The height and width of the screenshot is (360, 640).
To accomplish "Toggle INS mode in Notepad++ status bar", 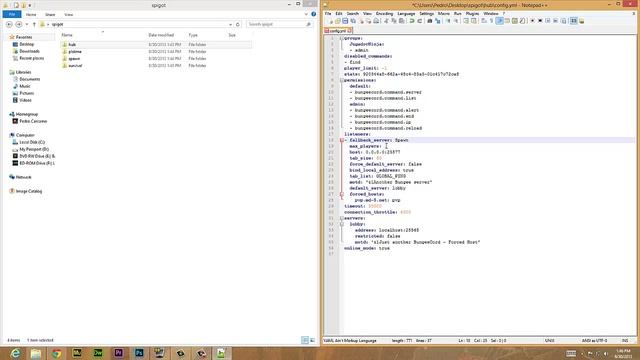I will tap(625, 340).
